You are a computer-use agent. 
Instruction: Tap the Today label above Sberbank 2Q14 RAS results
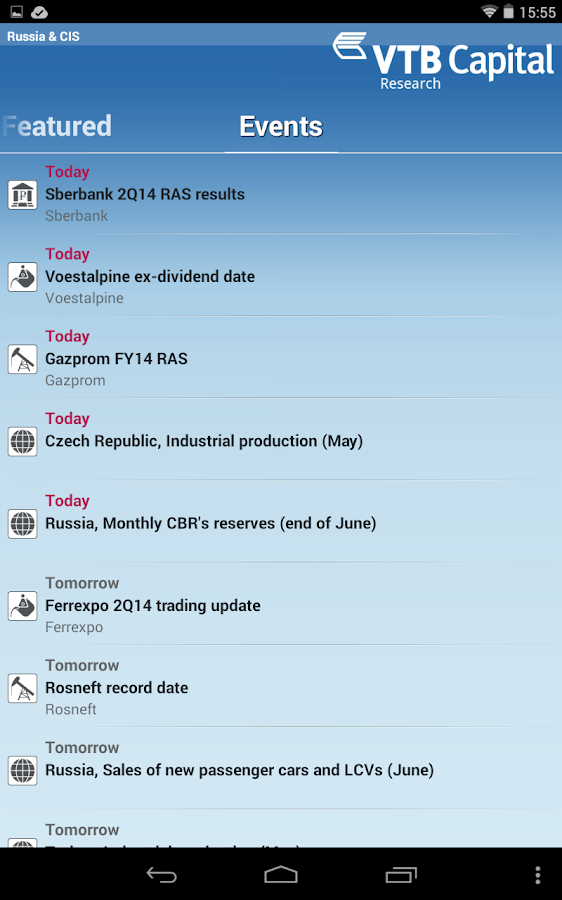(x=67, y=172)
